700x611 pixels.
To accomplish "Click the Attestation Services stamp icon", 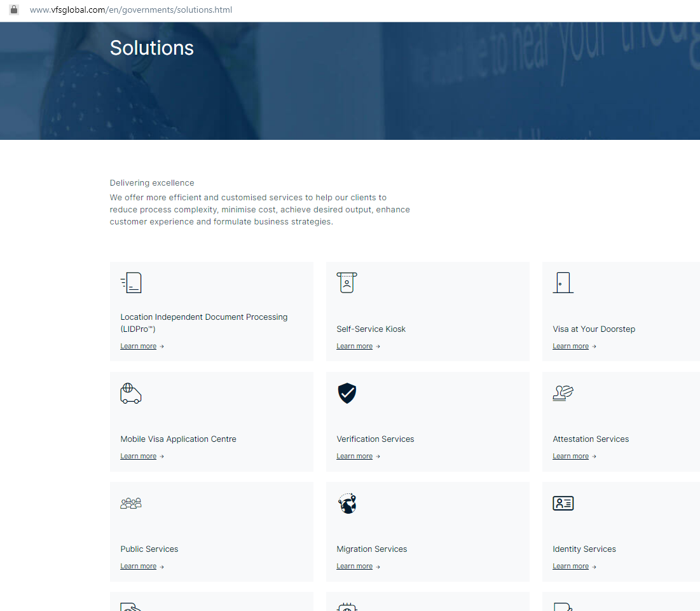I will tap(563, 393).
